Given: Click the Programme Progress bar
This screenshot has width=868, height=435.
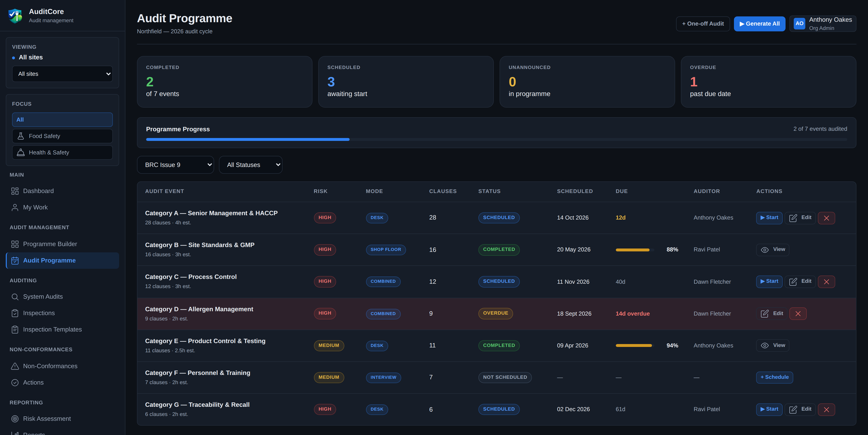Looking at the screenshot, I should click(496, 139).
